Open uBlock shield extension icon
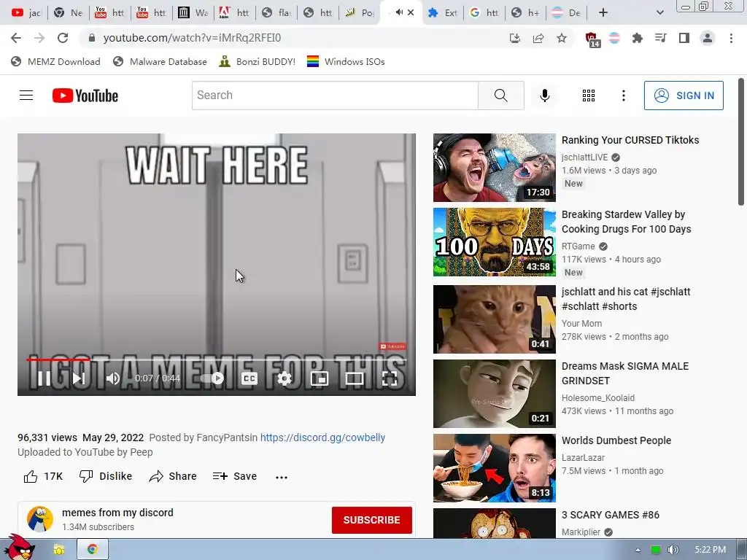Viewport: 747px width, 560px height. tap(591, 39)
